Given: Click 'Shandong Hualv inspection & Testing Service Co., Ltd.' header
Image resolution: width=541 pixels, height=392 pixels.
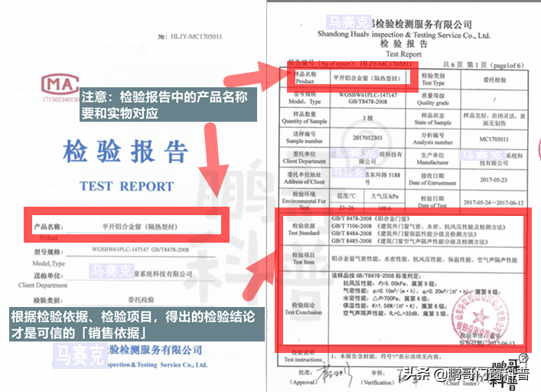Looking at the screenshot, I should pyautogui.click(x=404, y=34).
